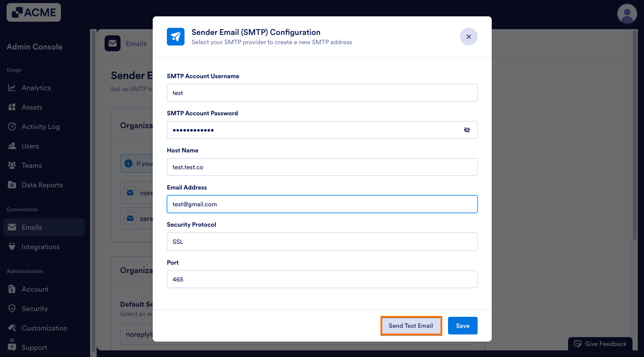Collapse the sidebar using the double chevron
The width and height of the screenshot is (644, 357).
[x=11, y=339]
